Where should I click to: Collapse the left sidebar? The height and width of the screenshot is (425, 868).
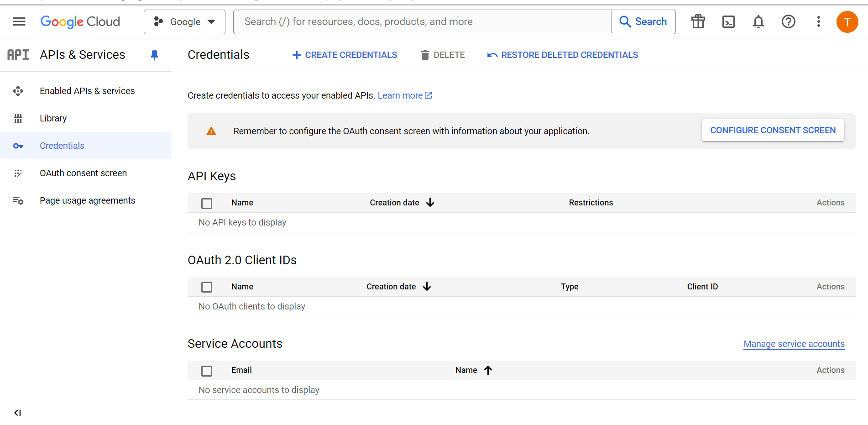tap(17, 412)
